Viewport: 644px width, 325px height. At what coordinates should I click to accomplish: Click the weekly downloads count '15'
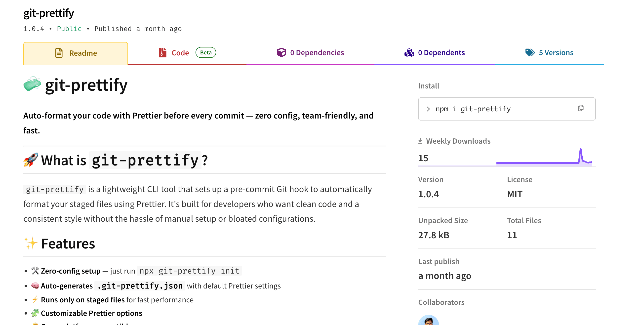click(x=423, y=158)
